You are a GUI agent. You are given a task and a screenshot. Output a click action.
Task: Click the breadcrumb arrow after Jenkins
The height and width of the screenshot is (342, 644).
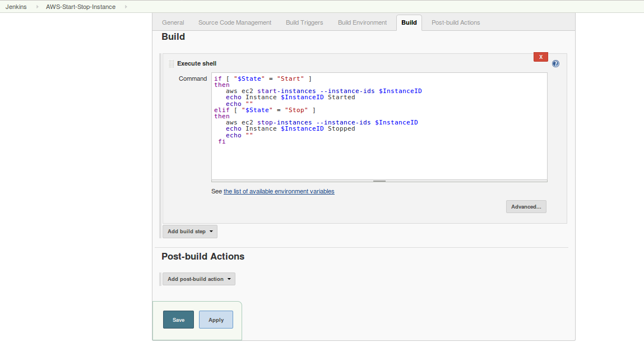(x=37, y=7)
